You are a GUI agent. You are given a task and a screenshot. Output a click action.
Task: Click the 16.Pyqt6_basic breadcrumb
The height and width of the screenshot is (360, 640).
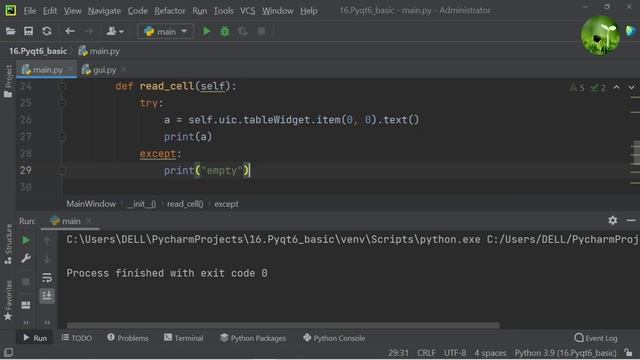coord(38,51)
